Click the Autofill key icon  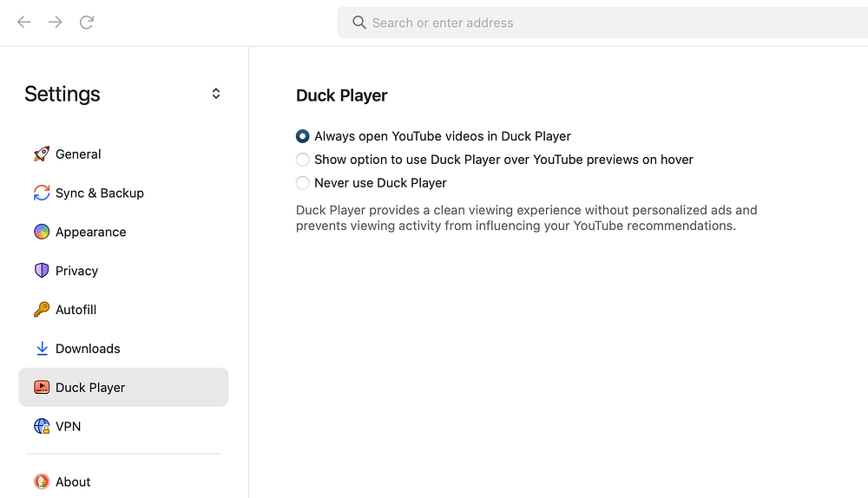pyautogui.click(x=42, y=310)
